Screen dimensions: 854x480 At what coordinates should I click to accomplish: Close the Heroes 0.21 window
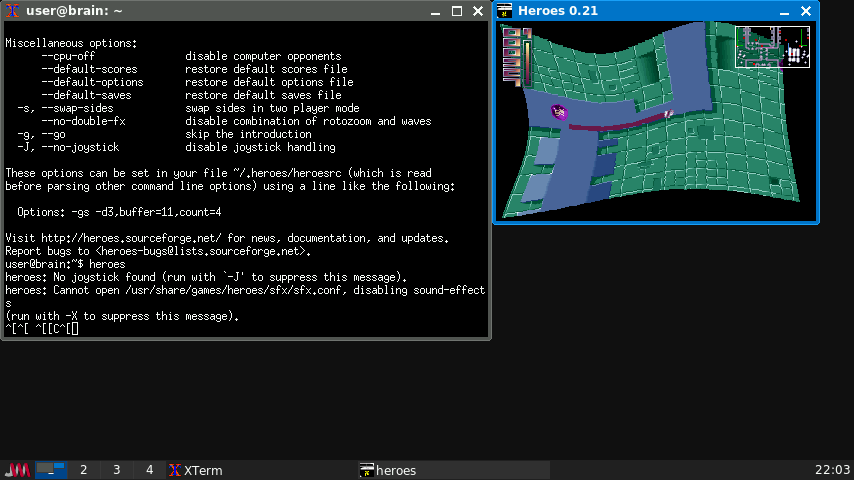pyautogui.click(x=806, y=11)
